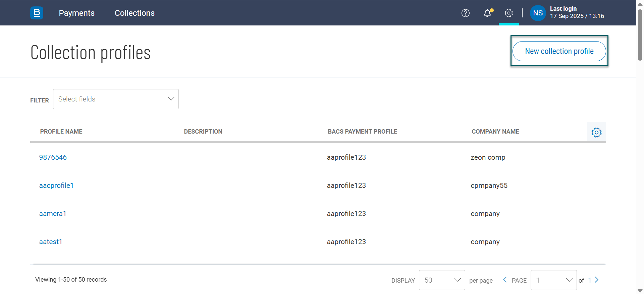The width and height of the screenshot is (644, 294).
Task: Open the Collections menu
Action: (x=135, y=13)
